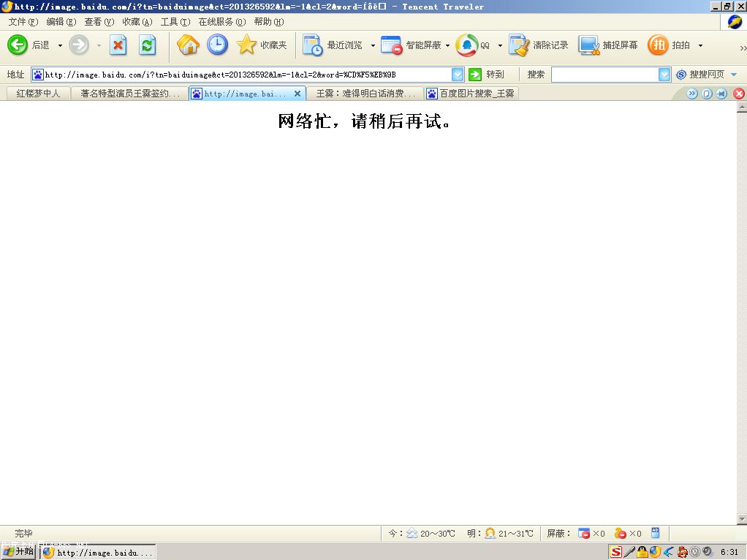Refresh the page with the green reload icon

[x=148, y=45]
